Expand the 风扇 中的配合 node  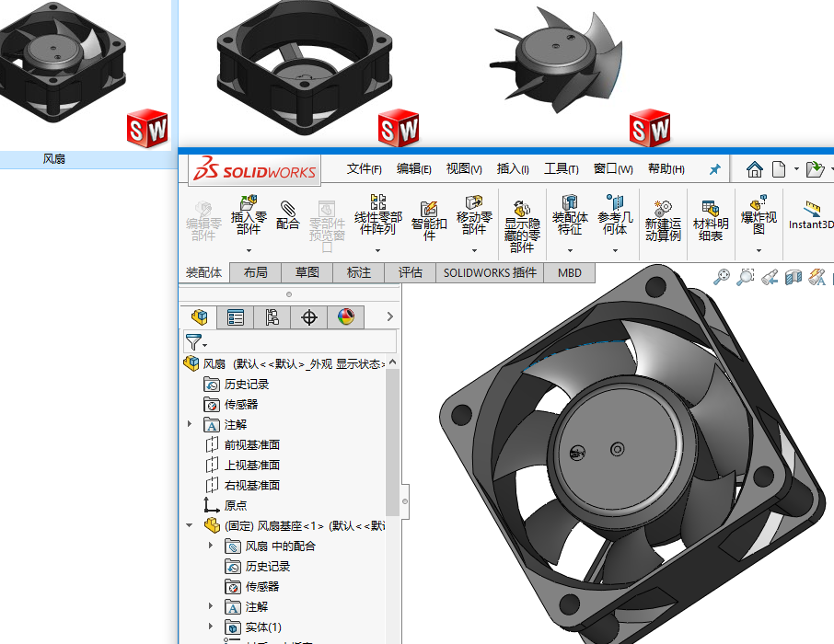[x=211, y=545]
